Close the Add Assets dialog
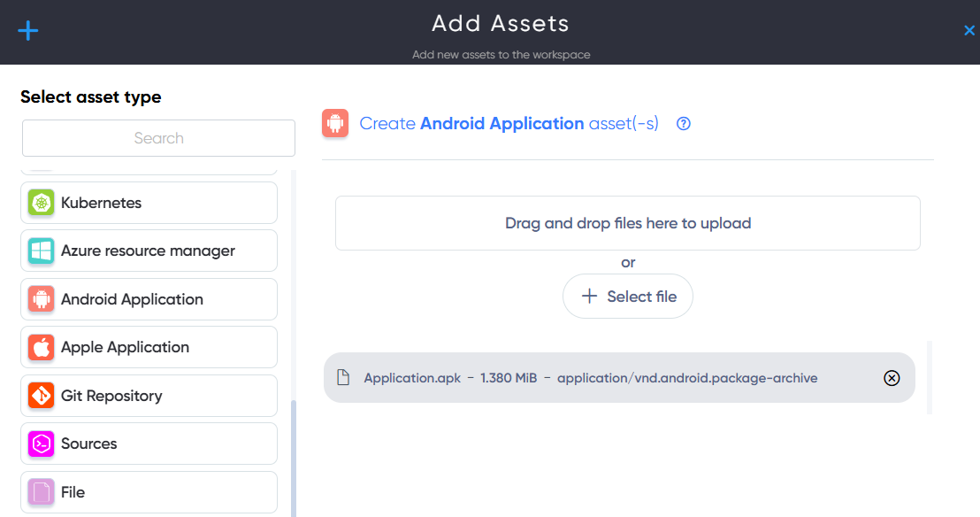980x517 pixels. (969, 31)
